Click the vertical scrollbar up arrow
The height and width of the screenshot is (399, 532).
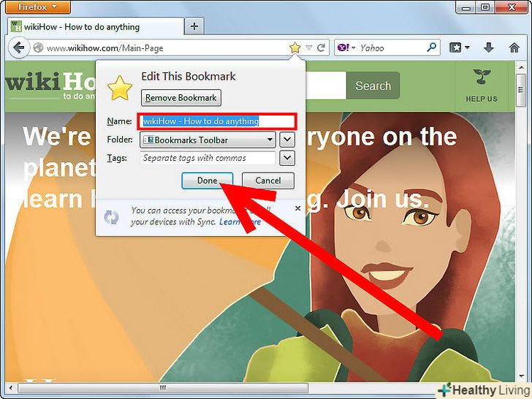521,67
